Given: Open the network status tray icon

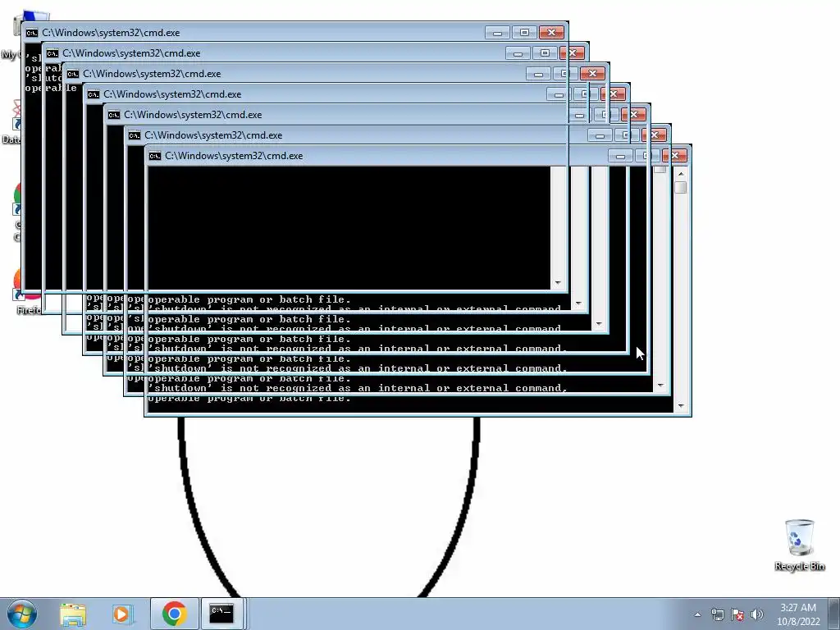Looking at the screenshot, I should tap(717, 614).
